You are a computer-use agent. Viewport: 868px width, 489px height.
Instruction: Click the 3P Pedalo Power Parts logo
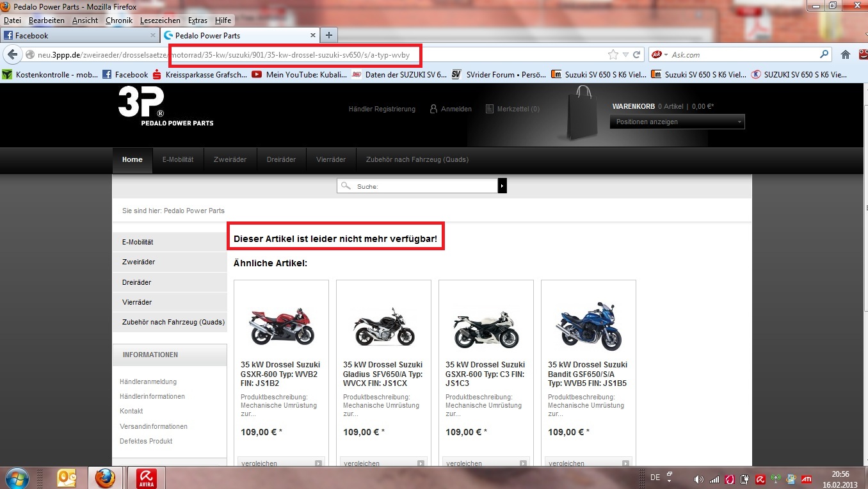pyautogui.click(x=165, y=107)
